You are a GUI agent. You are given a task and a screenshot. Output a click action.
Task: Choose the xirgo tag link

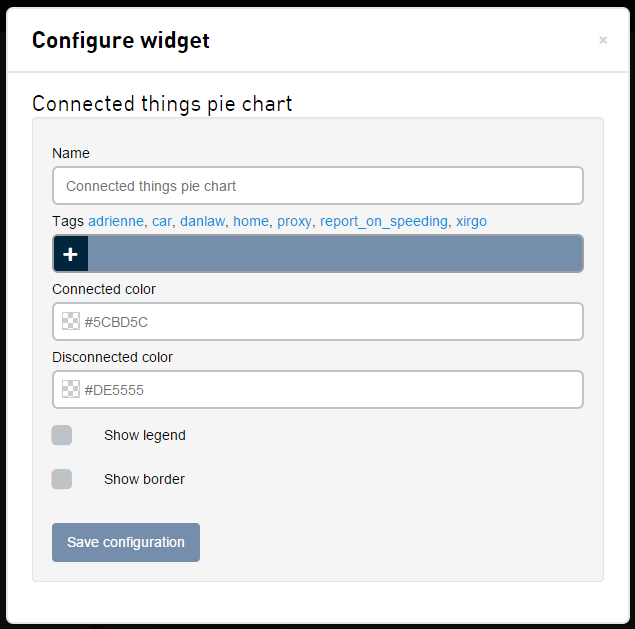[471, 221]
